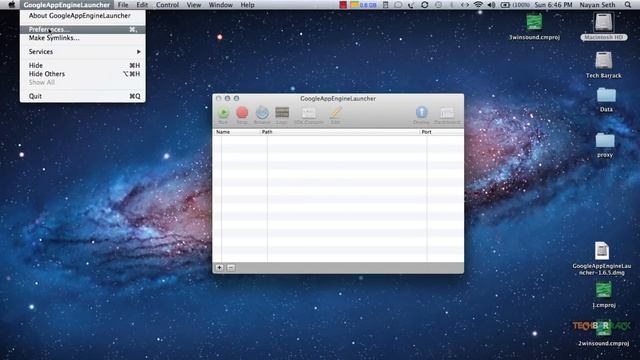Click the GoogleAppEngineLauncher menu bar title
Viewport: 640px width, 360px height.
67,5
